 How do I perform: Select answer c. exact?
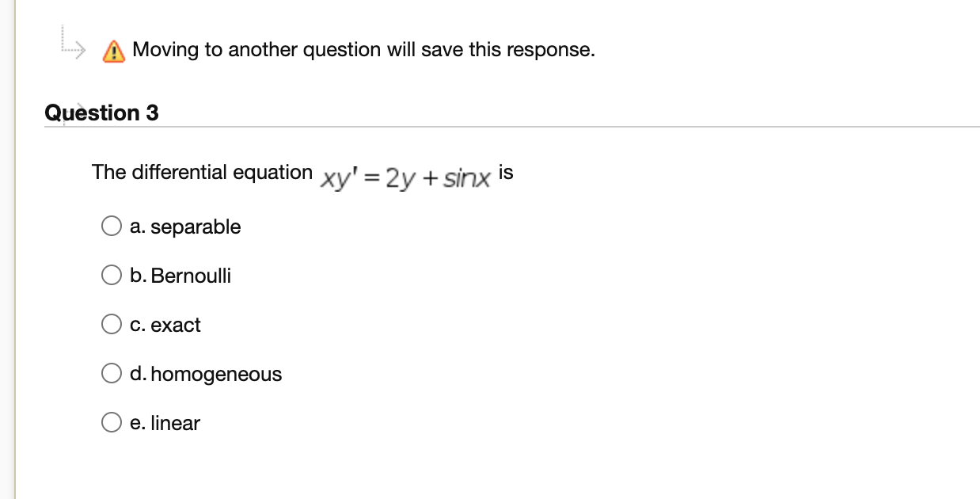pos(112,324)
